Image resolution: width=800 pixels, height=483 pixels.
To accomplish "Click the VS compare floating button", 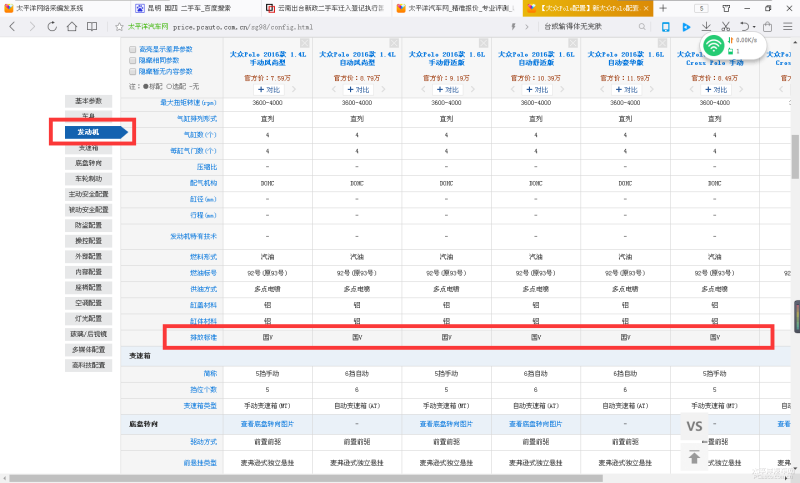I will click(x=694, y=426).
